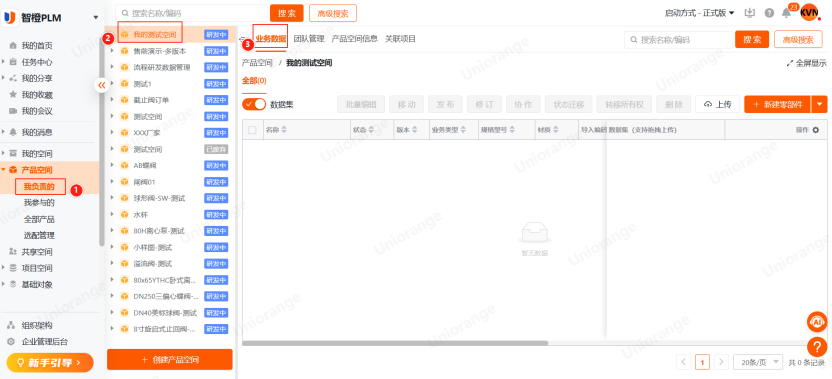832x379 pixels.
Task: Click the download client icon in header
Action: (750, 13)
